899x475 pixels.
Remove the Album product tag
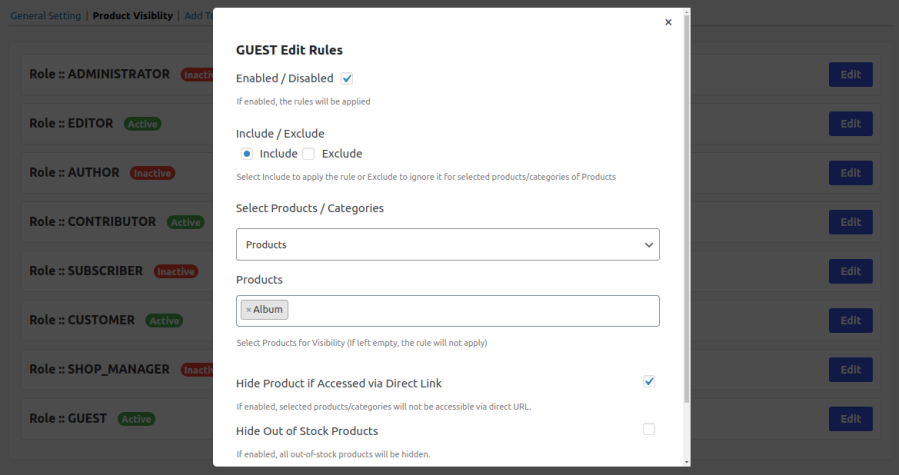pos(249,310)
